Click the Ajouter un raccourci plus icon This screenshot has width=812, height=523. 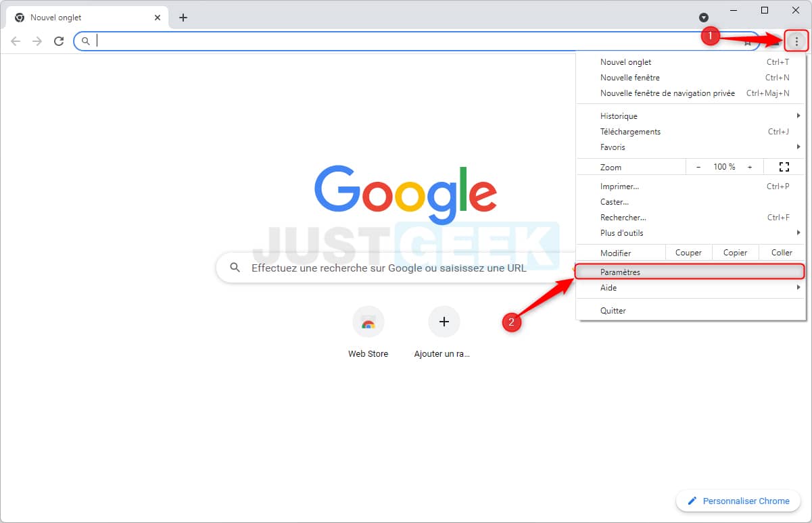(x=444, y=322)
